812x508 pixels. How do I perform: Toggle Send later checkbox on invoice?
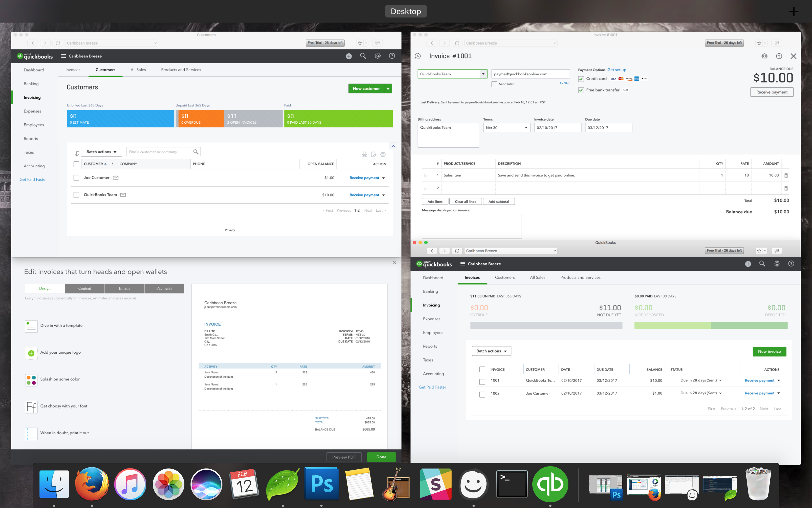click(494, 84)
